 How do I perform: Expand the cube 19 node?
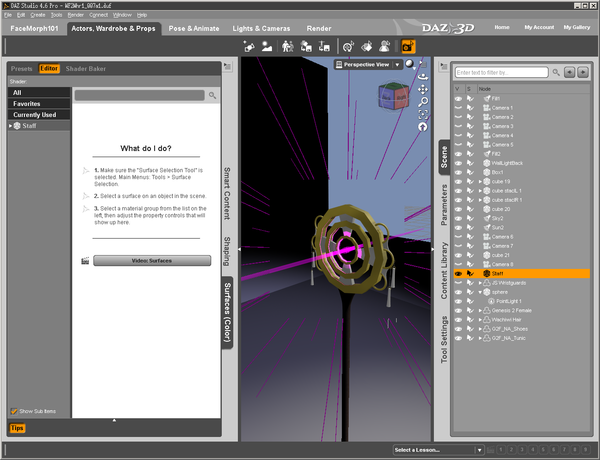[x=480, y=181]
